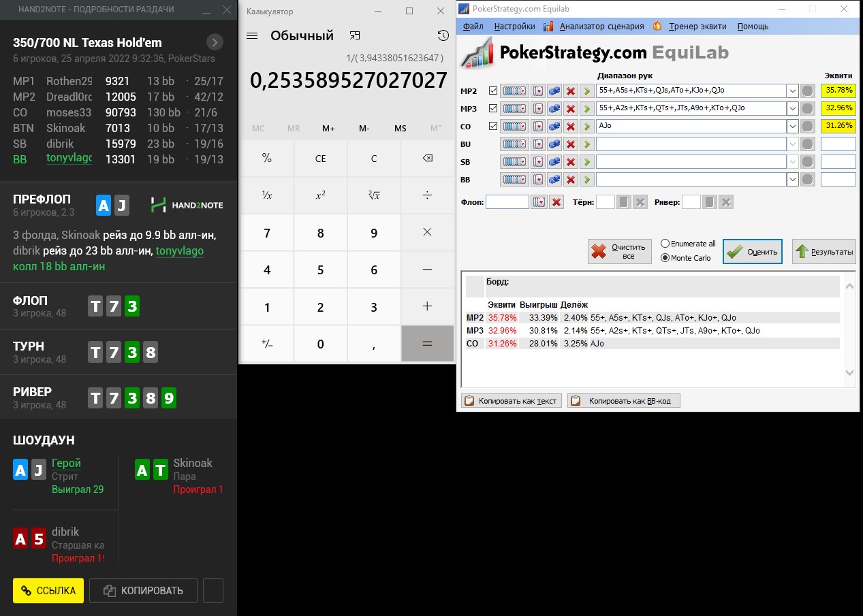This screenshot has width=863, height=616.
Task: Clear flop cards with red X
Action: tap(556, 202)
